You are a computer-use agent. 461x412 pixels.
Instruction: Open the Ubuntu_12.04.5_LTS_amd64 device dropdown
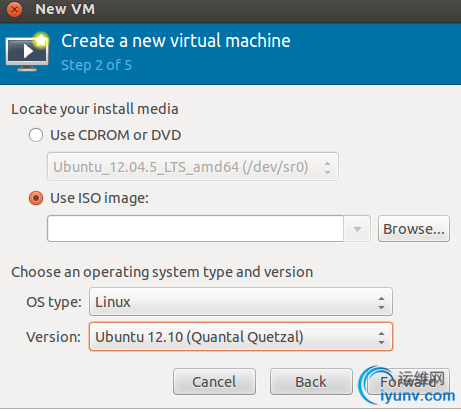[x=193, y=167]
